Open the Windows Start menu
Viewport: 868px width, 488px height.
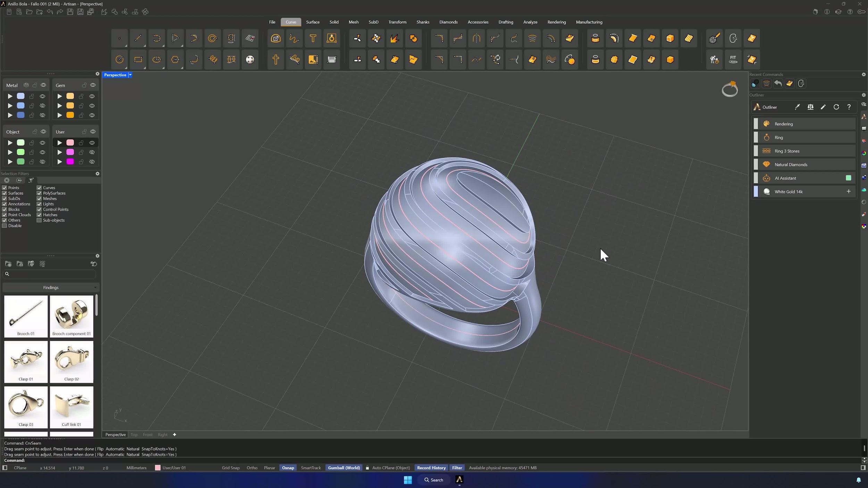408,480
